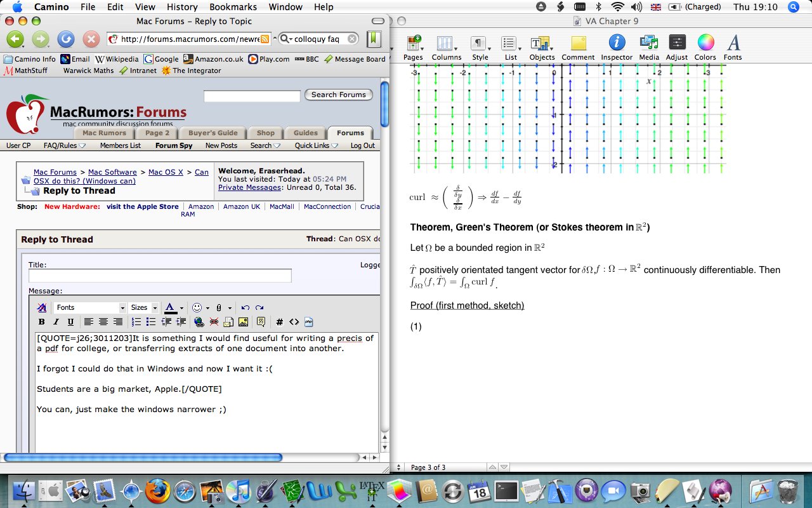Reload the page in Camino
Screen dimensions: 812x508
[66, 39]
